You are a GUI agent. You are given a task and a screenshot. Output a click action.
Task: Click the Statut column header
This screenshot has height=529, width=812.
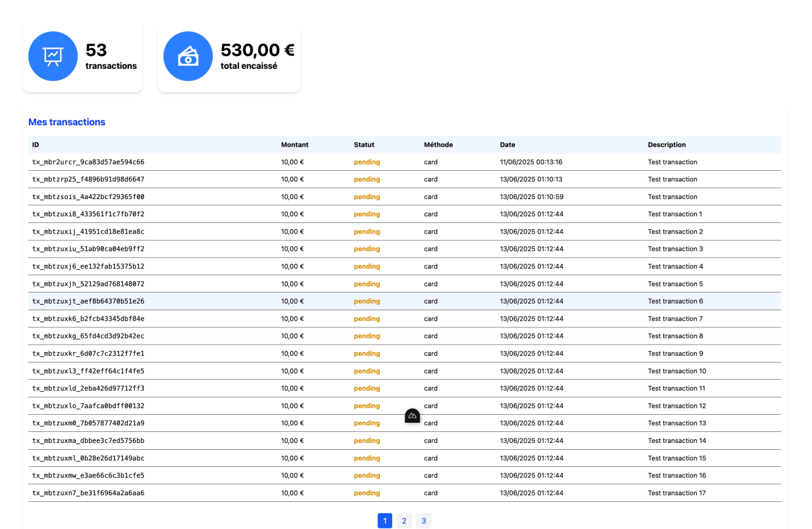click(364, 144)
